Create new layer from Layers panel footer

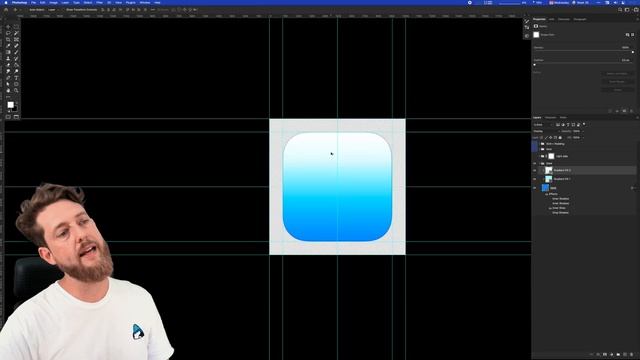tap(625, 354)
